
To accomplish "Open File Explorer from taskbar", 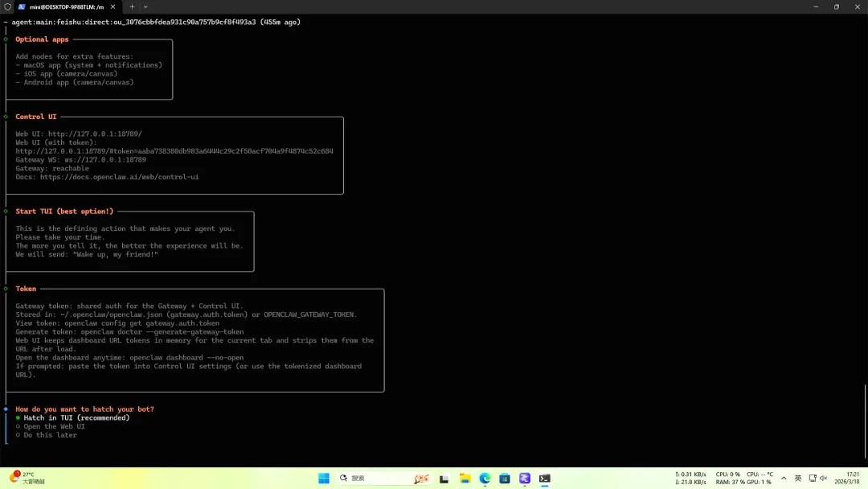I will [x=465, y=479].
